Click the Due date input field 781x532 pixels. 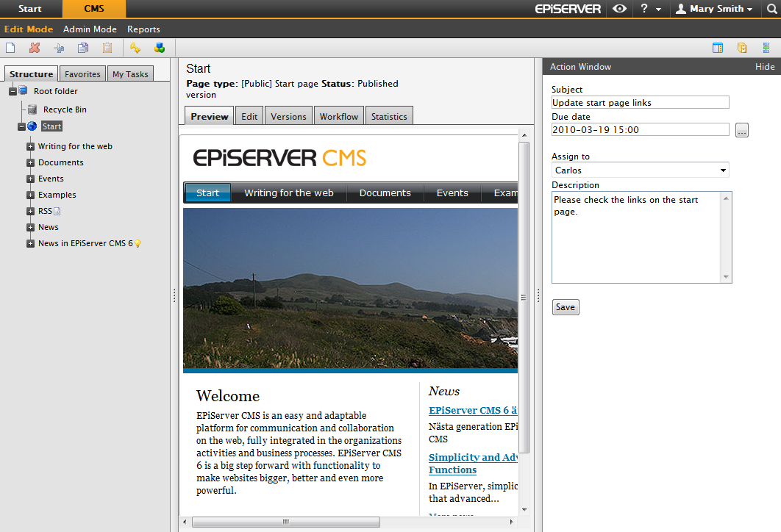coord(640,129)
